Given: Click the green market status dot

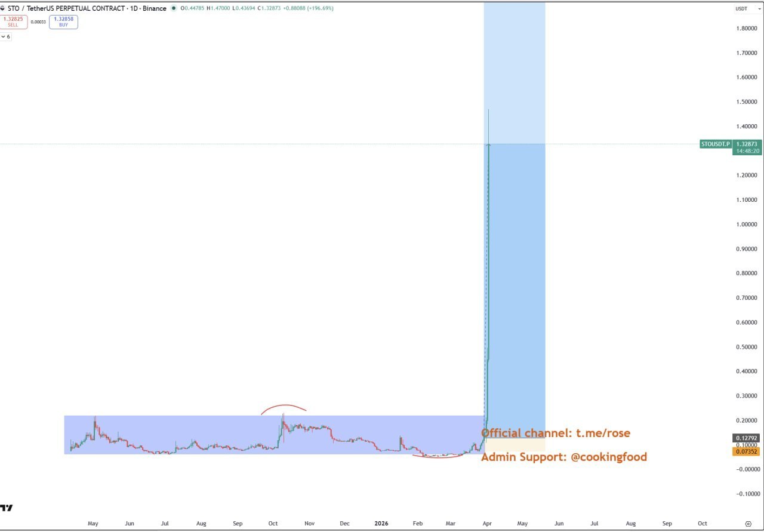Looking at the screenshot, I should [x=174, y=8].
